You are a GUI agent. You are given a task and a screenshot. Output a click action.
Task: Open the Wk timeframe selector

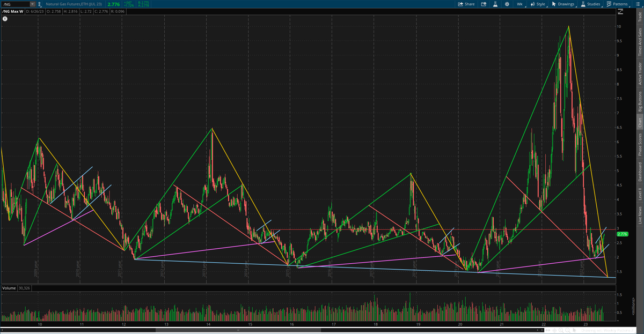[x=520, y=4]
